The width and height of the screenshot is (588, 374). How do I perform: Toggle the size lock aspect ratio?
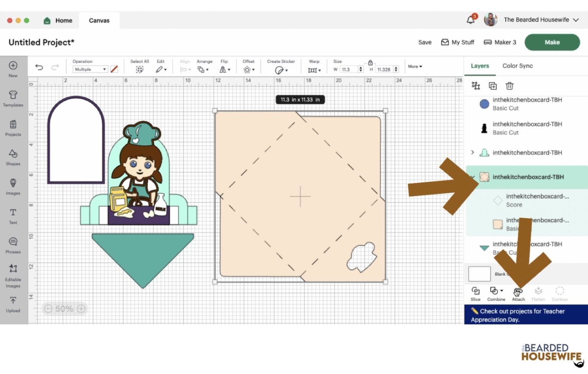(370, 63)
